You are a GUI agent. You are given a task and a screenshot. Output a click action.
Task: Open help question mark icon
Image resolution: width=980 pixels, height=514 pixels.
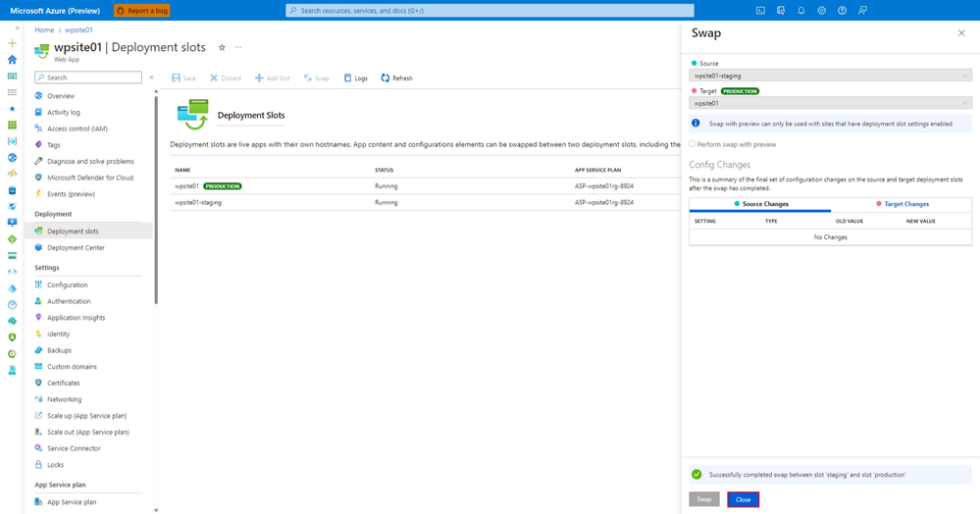[x=842, y=11]
